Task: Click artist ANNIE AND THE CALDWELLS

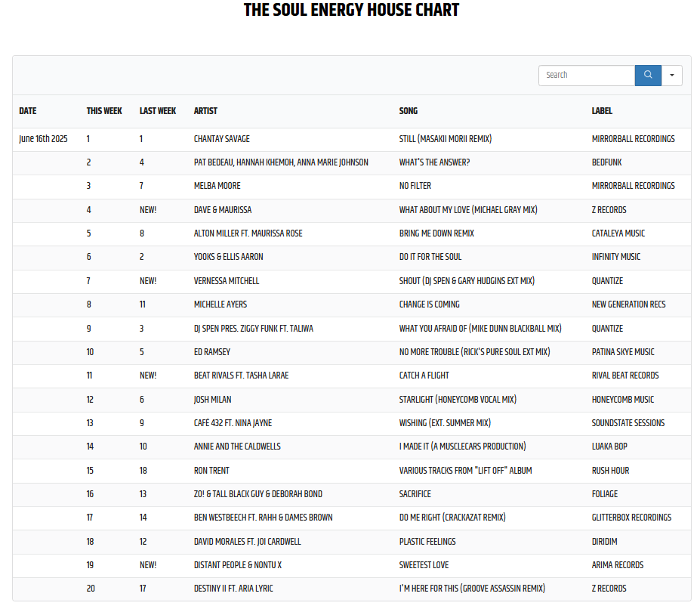Action: click(237, 447)
